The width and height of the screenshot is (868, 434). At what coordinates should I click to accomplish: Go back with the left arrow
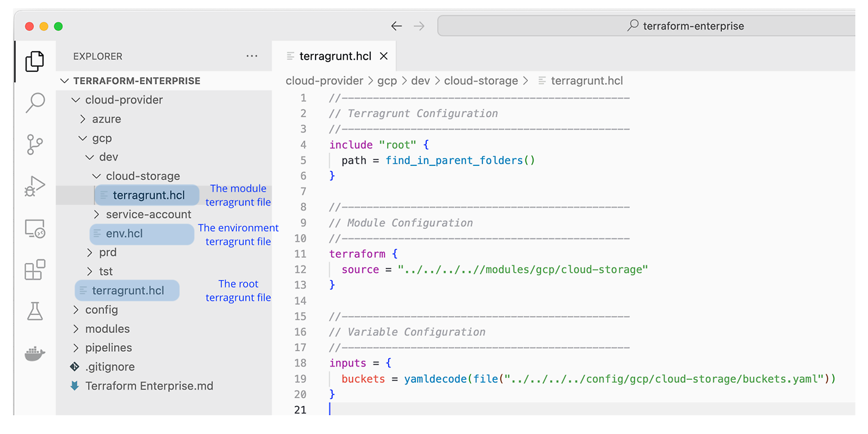click(x=396, y=26)
